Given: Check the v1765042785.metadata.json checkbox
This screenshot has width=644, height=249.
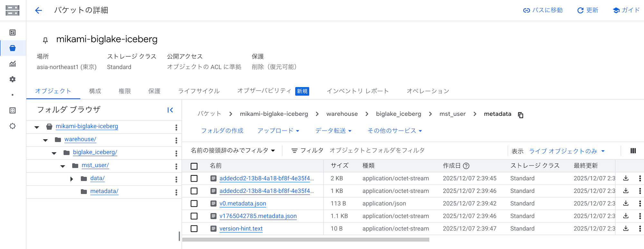Looking at the screenshot, I should [x=194, y=216].
